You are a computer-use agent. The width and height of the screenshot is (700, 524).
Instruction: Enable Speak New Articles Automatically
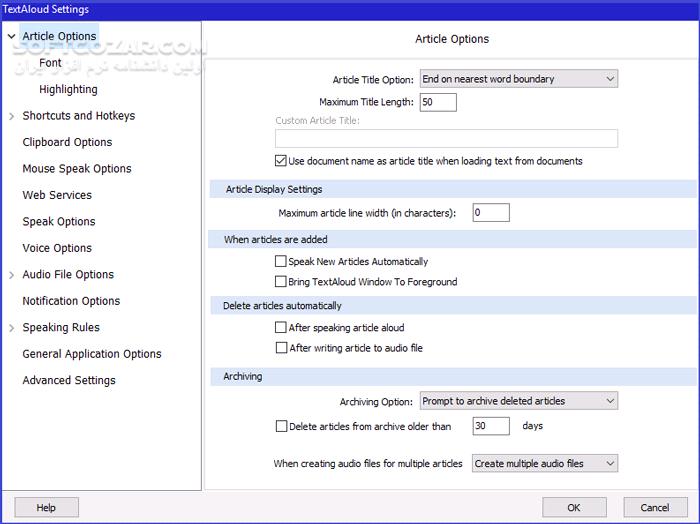(281, 261)
